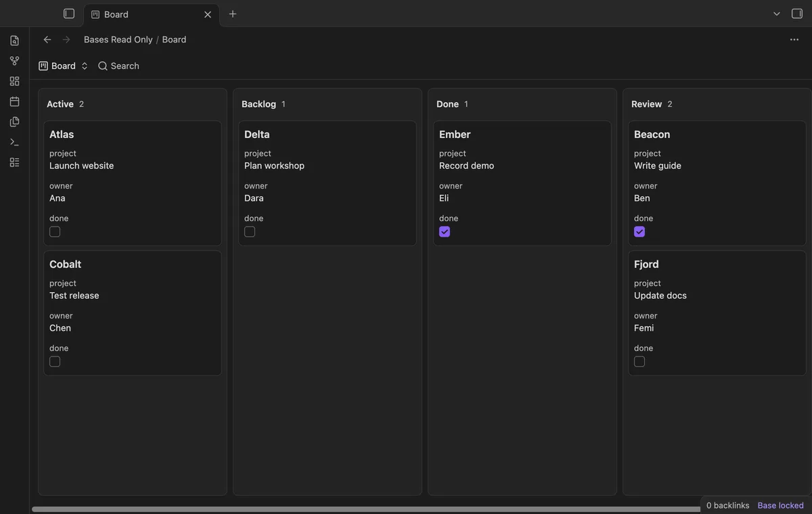Open daily note calendar icon
Screen dimensions: 812x514
coord(15,101)
